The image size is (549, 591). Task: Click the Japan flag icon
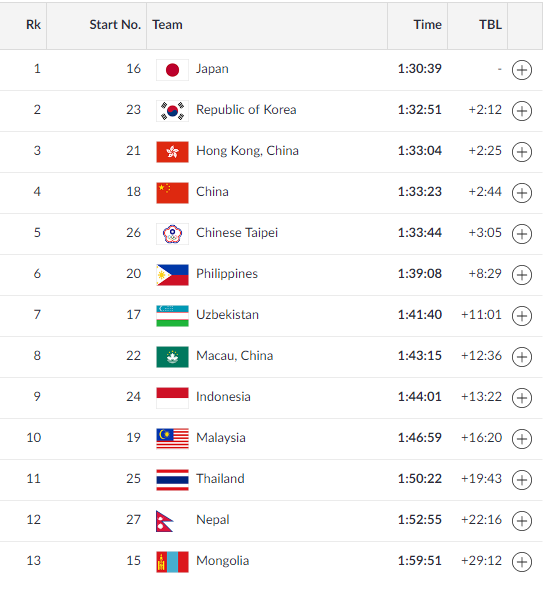point(172,70)
